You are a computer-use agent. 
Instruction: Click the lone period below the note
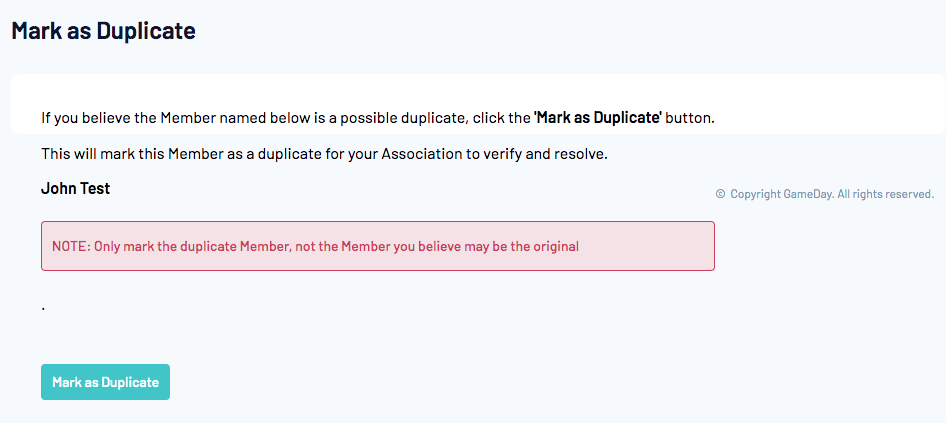(x=44, y=309)
